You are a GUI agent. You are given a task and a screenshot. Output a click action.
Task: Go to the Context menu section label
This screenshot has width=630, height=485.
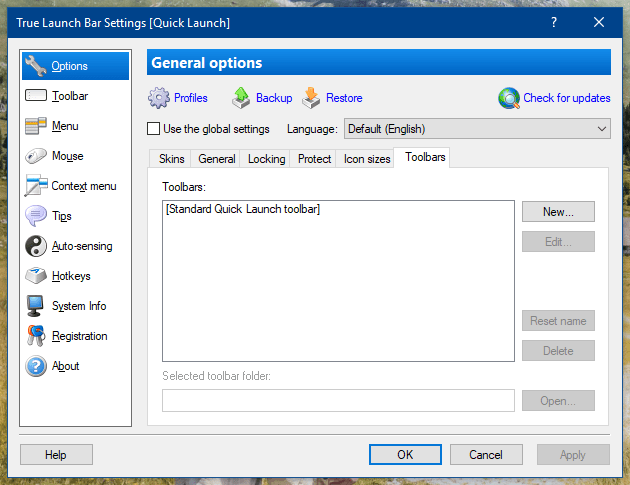(84, 186)
